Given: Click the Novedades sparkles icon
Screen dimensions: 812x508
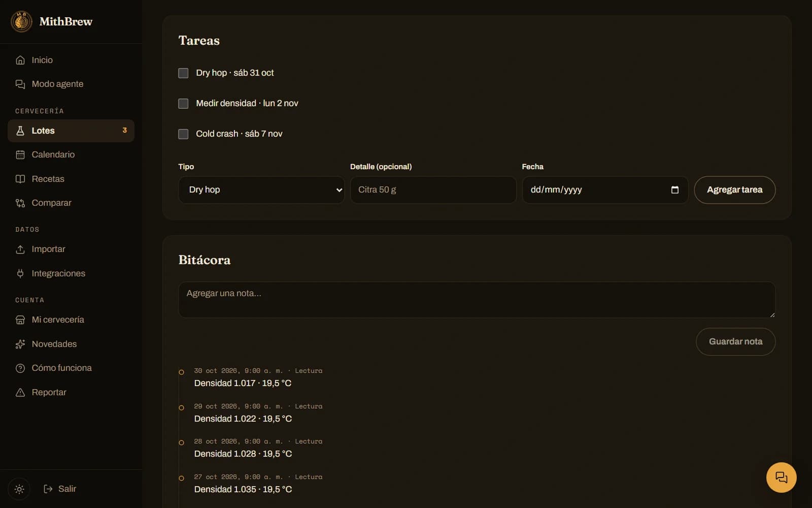Looking at the screenshot, I should coord(20,344).
